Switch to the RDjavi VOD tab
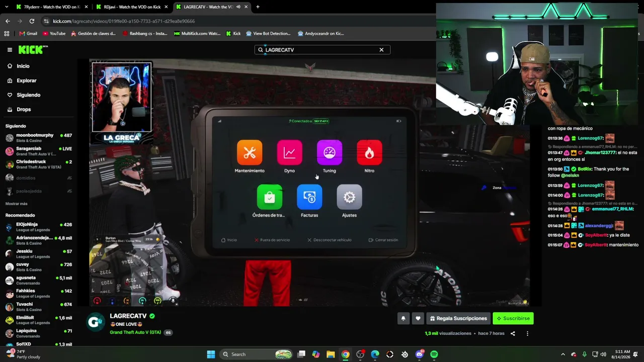This screenshot has height=362, width=644. tap(132, 7)
